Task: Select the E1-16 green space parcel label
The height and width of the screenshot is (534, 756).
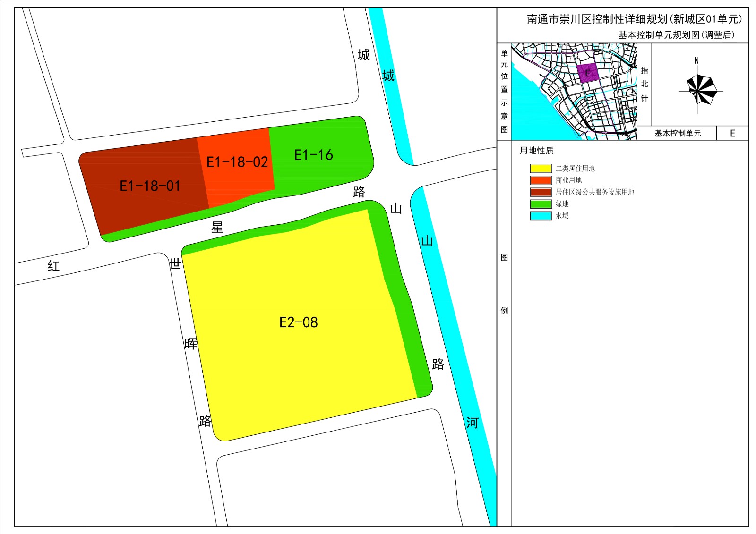Action: [313, 155]
